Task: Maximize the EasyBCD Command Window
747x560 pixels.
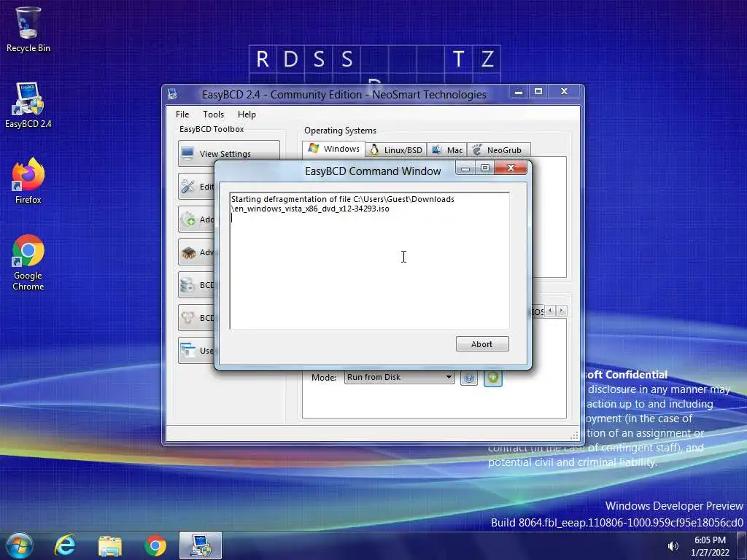Action: [485, 168]
